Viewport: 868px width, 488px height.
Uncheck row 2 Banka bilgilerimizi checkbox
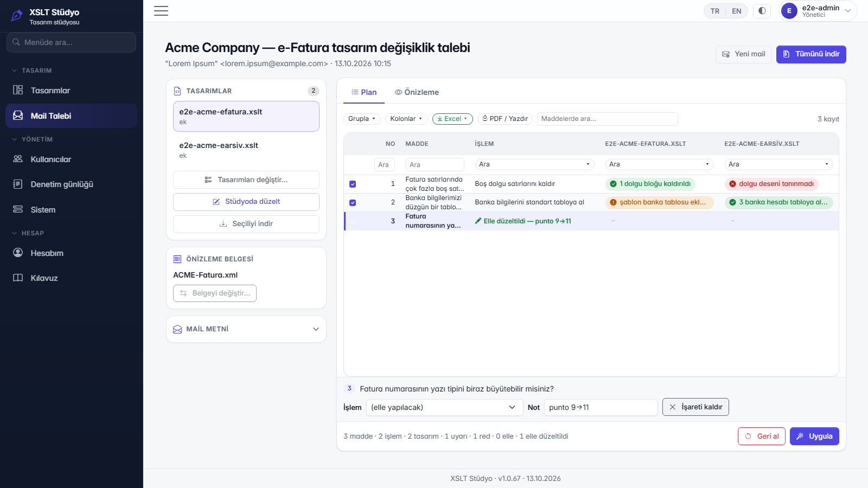(353, 203)
